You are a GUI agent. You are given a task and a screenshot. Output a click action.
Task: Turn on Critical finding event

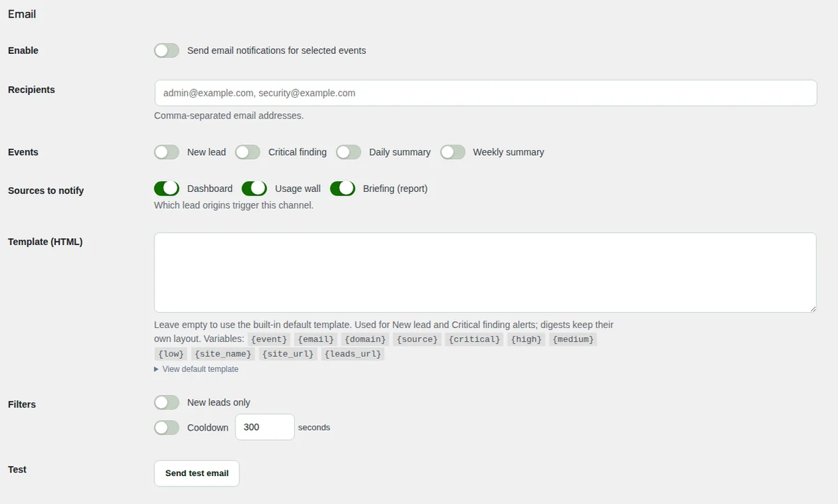(248, 151)
